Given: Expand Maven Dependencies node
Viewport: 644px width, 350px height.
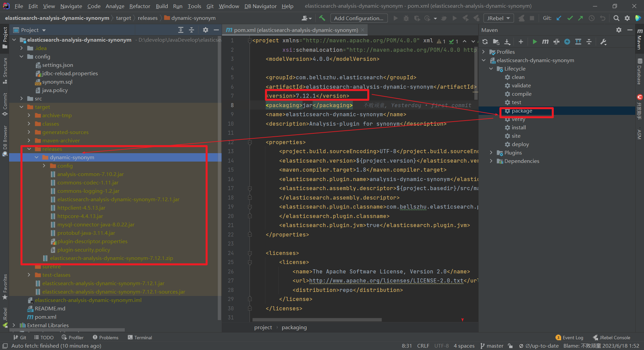Looking at the screenshot, I should coord(491,161).
